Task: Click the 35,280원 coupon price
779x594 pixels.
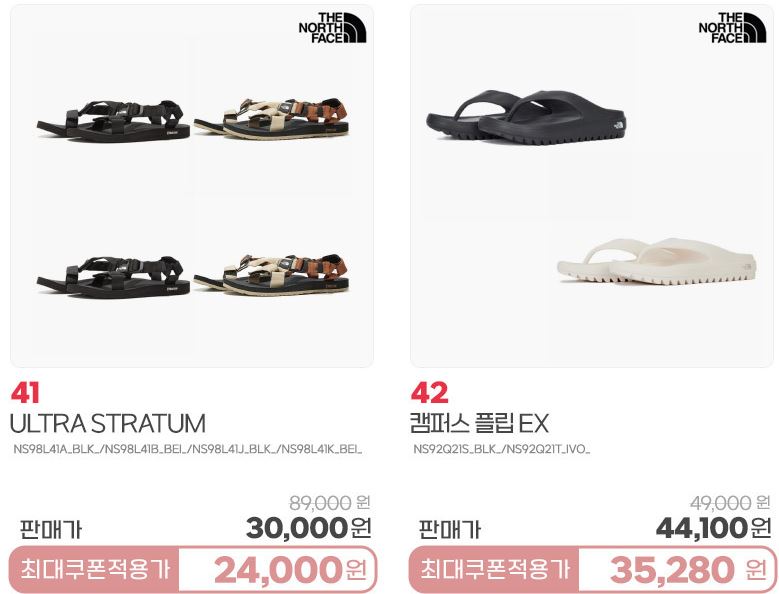Action: click(x=689, y=570)
